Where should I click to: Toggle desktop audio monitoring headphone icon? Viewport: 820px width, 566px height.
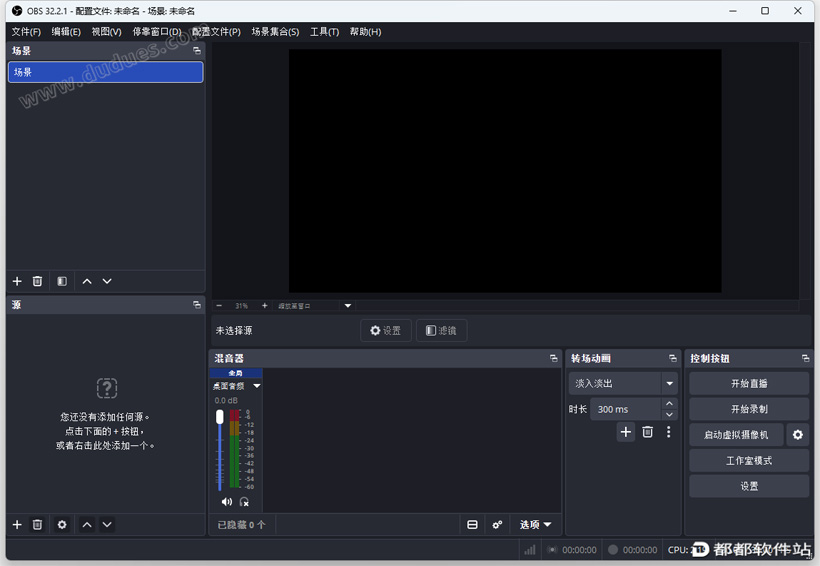[x=244, y=502]
